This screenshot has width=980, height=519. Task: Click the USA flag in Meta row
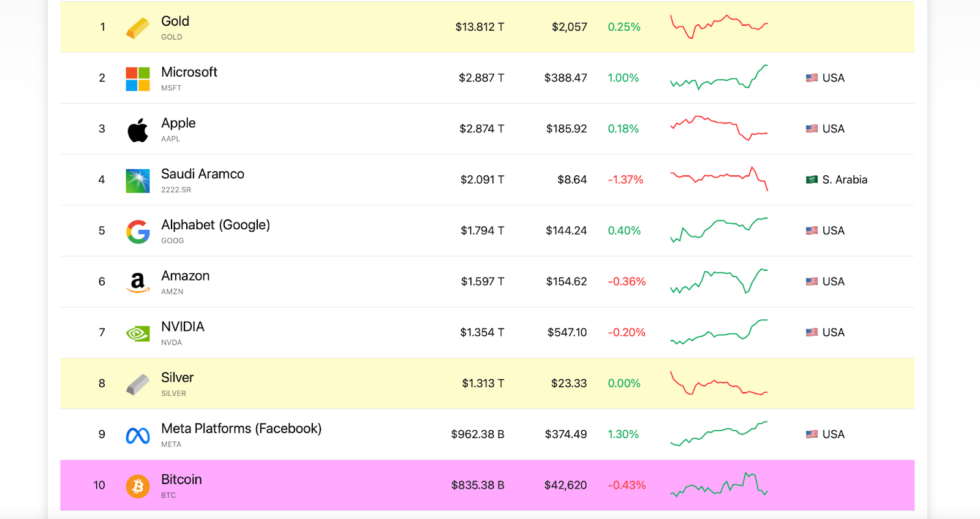point(812,434)
